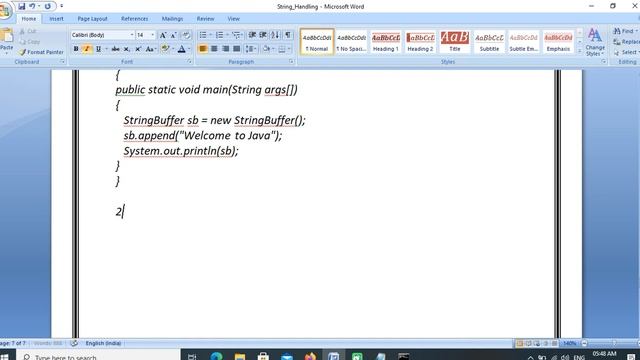Open the Change Case dropdown
The width and height of the screenshot is (640, 360).
tap(151, 49)
